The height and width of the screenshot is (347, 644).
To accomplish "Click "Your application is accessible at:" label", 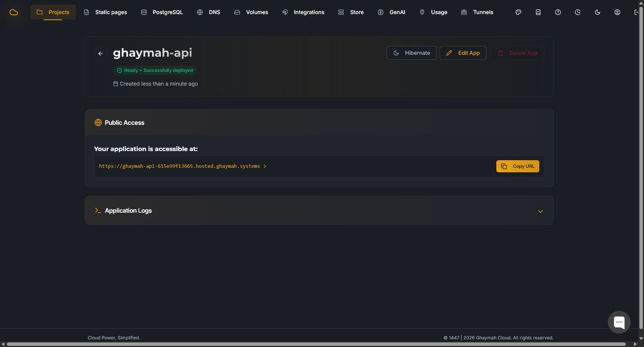I will point(146,149).
